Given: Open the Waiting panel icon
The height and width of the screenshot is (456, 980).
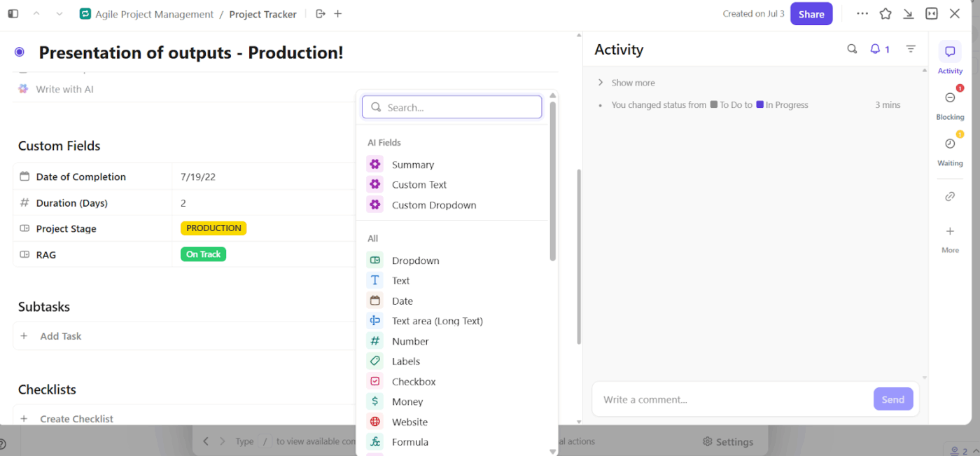Looking at the screenshot, I should click(950, 144).
